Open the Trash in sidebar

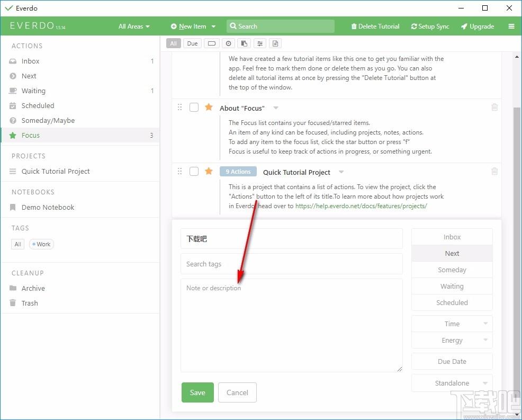pyautogui.click(x=80, y=303)
